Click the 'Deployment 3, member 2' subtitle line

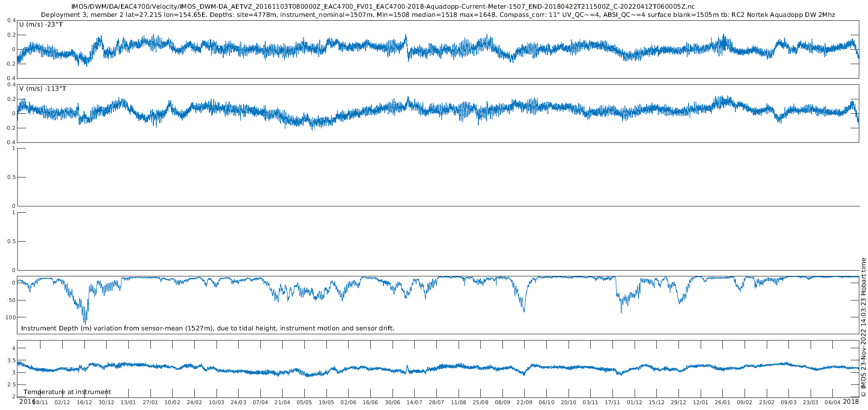click(438, 15)
